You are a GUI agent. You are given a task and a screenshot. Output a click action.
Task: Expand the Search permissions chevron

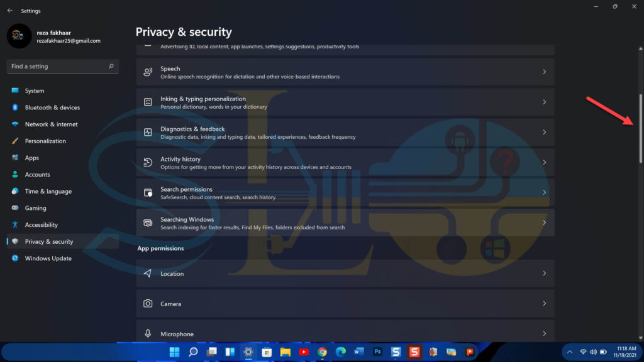point(544,192)
